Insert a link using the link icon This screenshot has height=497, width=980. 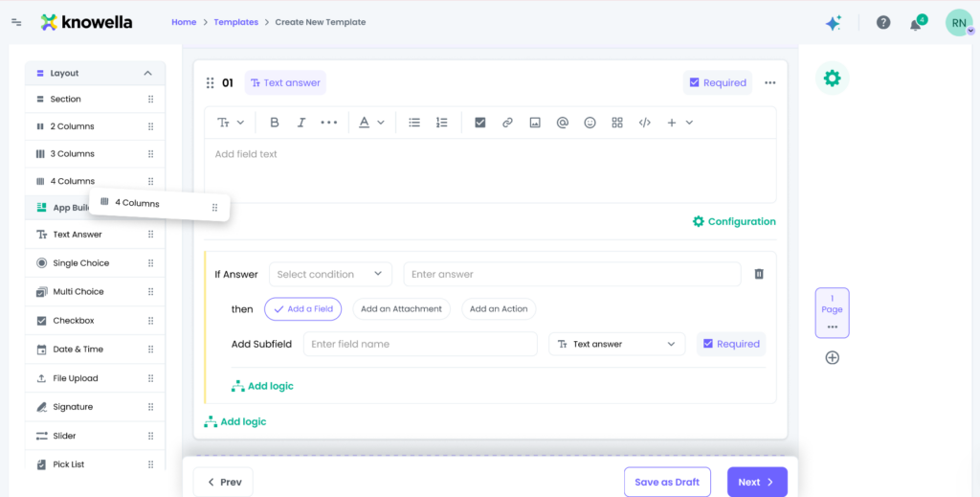pyautogui.click(x=507, y=123)
